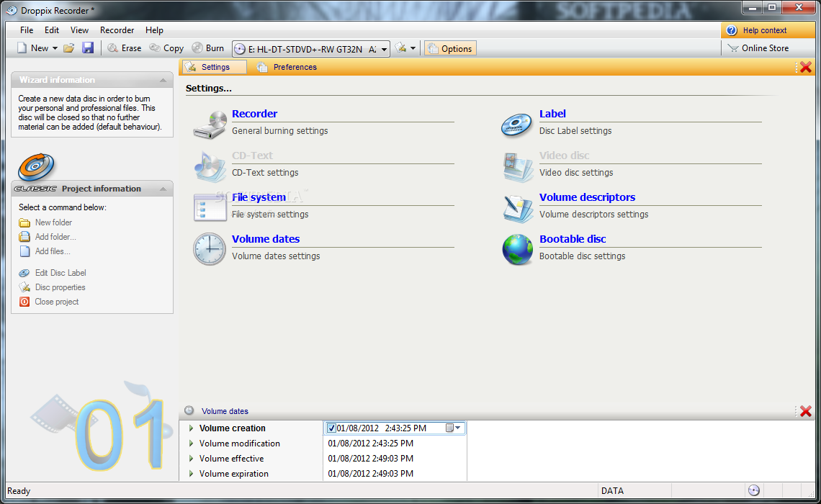821x504 pixels.
Task: Click the CD-Text music disc icon
Action: (210, 166)
